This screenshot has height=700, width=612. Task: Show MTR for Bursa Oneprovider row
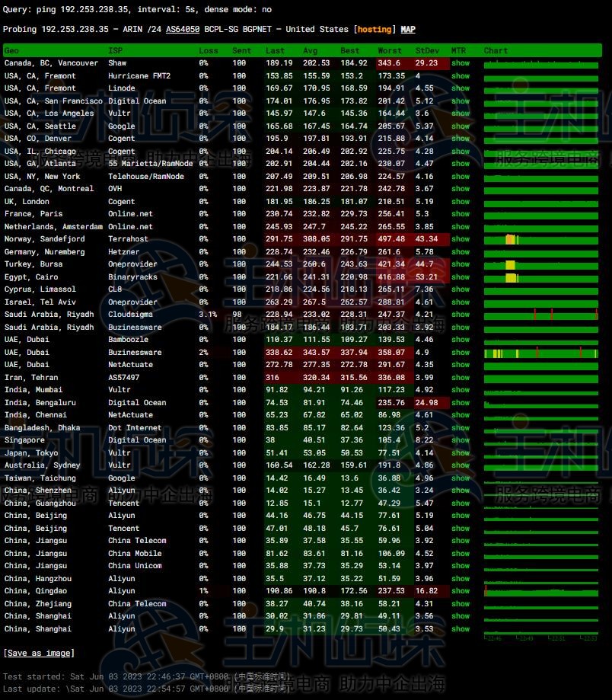tap(461, 264)
